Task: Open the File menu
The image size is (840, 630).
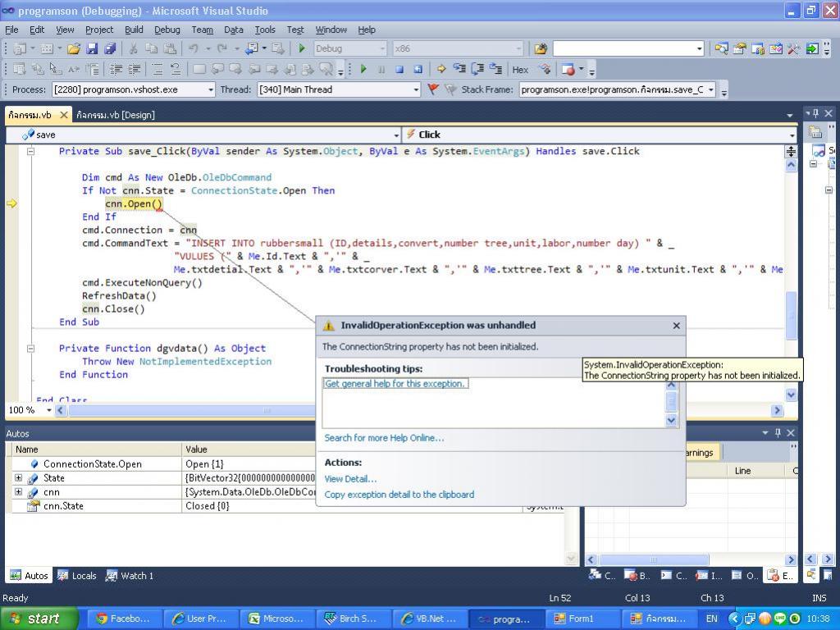Action: (x=11, y=30)
